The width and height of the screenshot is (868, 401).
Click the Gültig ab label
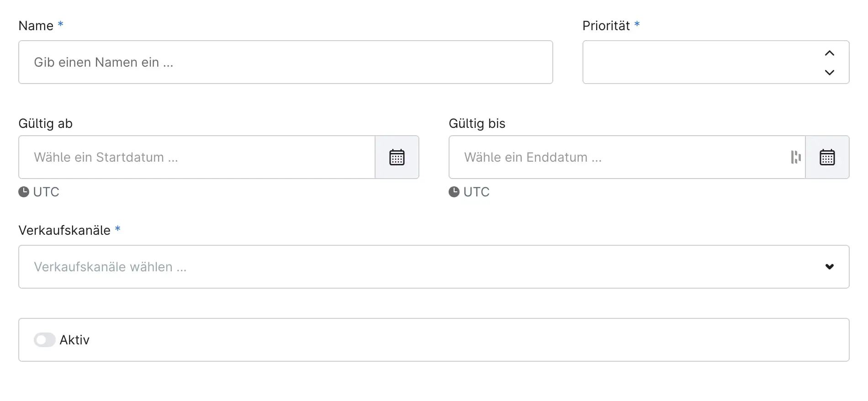45,123
